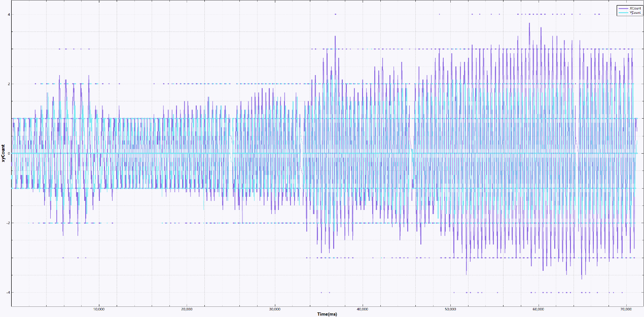
Task: Select the xyCount y-axis title
Action: click(x=4, y=153)
